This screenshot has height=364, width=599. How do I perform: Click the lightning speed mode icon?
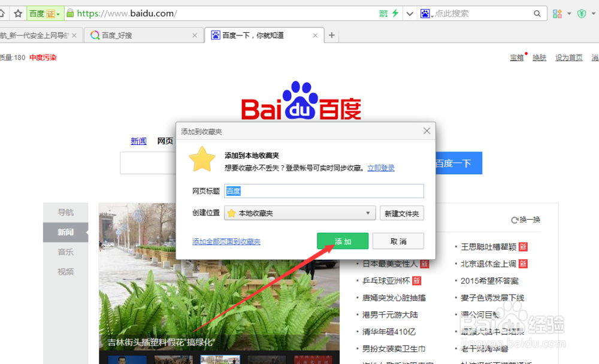pyautogui.click(x=395, y=13)
